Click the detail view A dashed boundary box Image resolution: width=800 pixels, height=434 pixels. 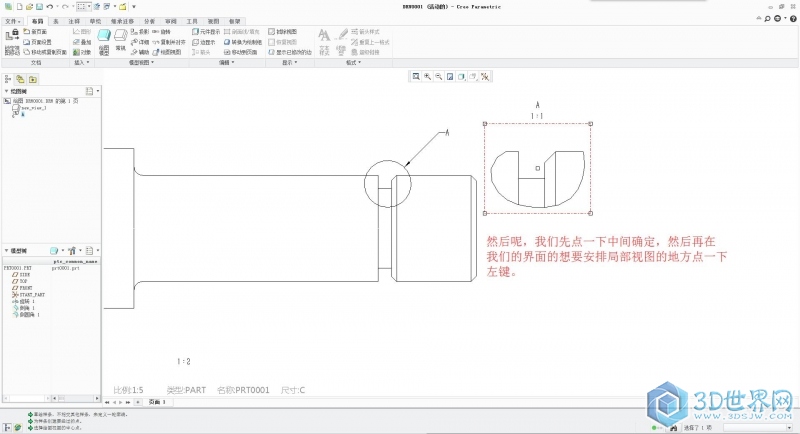tap(538, 125)
